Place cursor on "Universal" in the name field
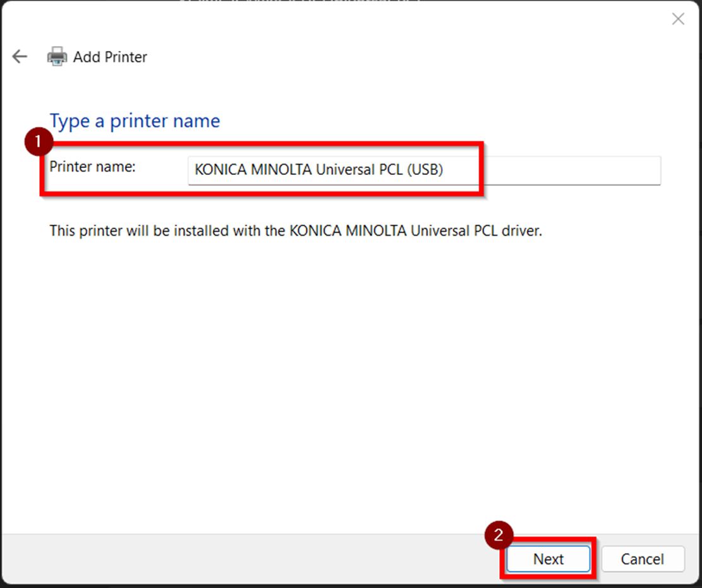Screen dimensions: 702x588 349,170
